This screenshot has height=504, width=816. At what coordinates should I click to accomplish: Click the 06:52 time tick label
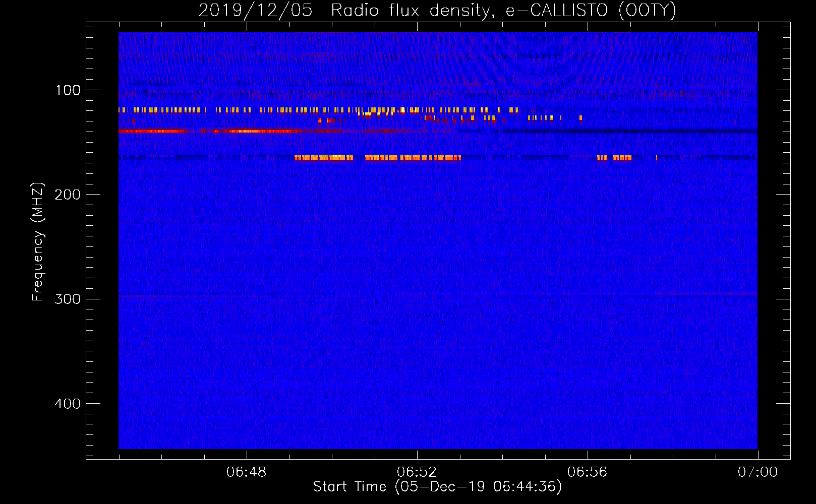[x=417, y=472]
